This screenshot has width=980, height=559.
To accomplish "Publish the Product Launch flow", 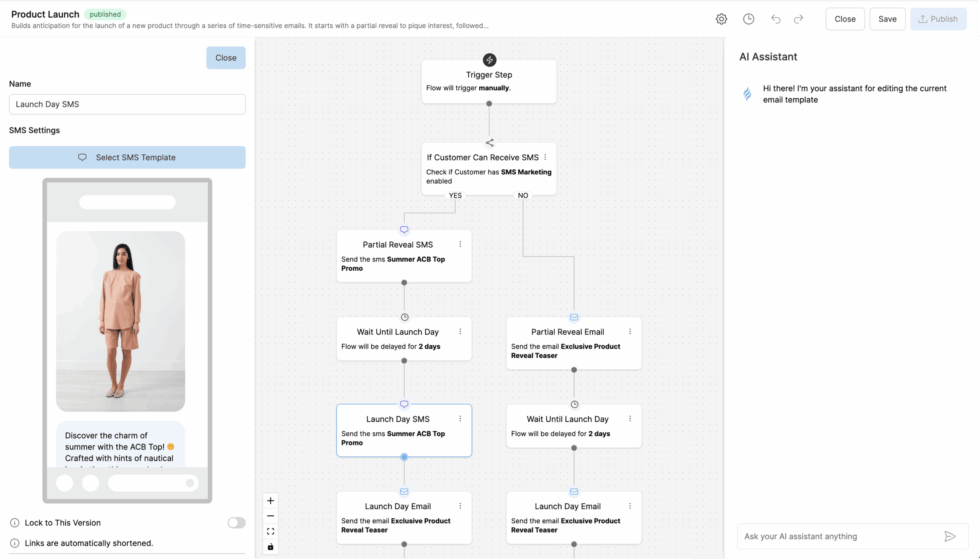I will click(939, 19).
